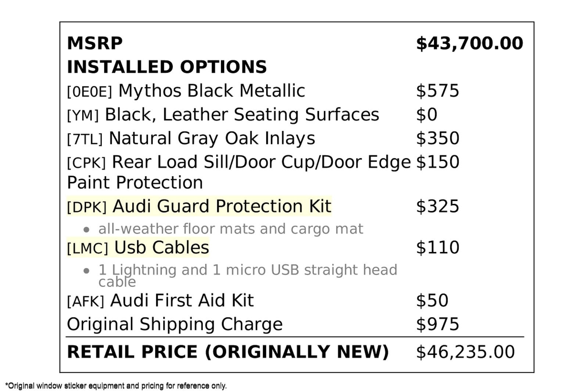Click the $975 shipping charge amount
588x392 pixels.
point(437,324)
